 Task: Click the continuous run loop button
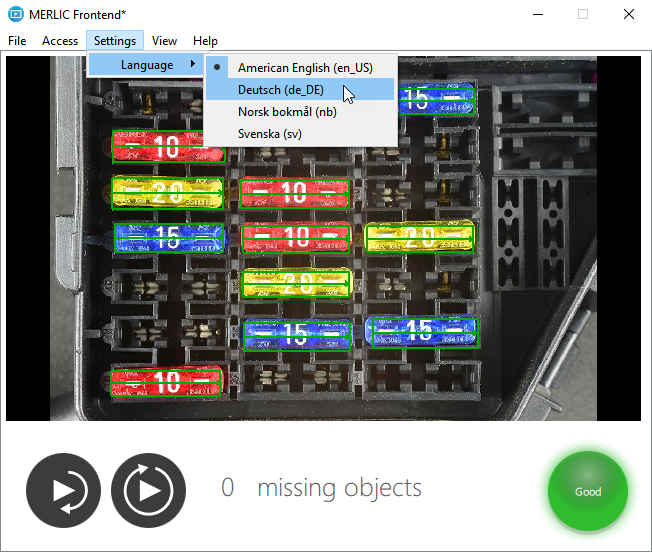[148, 490]
